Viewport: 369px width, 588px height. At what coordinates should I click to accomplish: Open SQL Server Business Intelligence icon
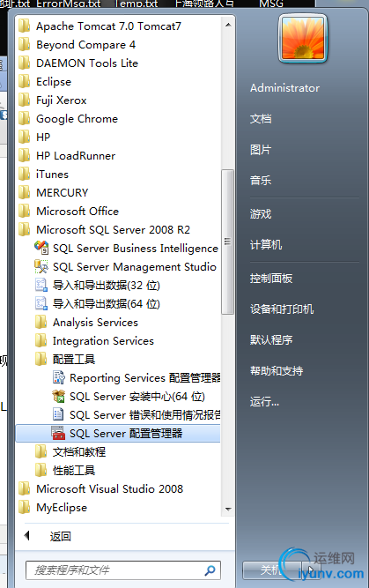[41, 248]
